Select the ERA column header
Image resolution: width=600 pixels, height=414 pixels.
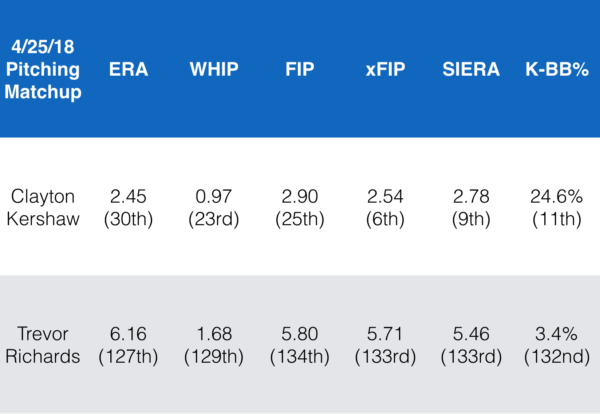(126, 68)
